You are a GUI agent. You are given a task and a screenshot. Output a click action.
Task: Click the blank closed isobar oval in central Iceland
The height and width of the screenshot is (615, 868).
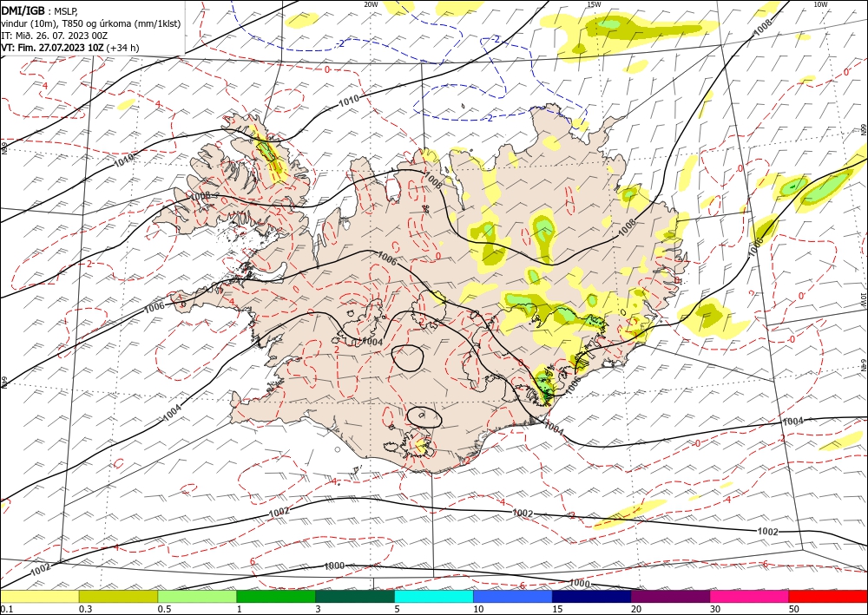click(x=407, y=357)
